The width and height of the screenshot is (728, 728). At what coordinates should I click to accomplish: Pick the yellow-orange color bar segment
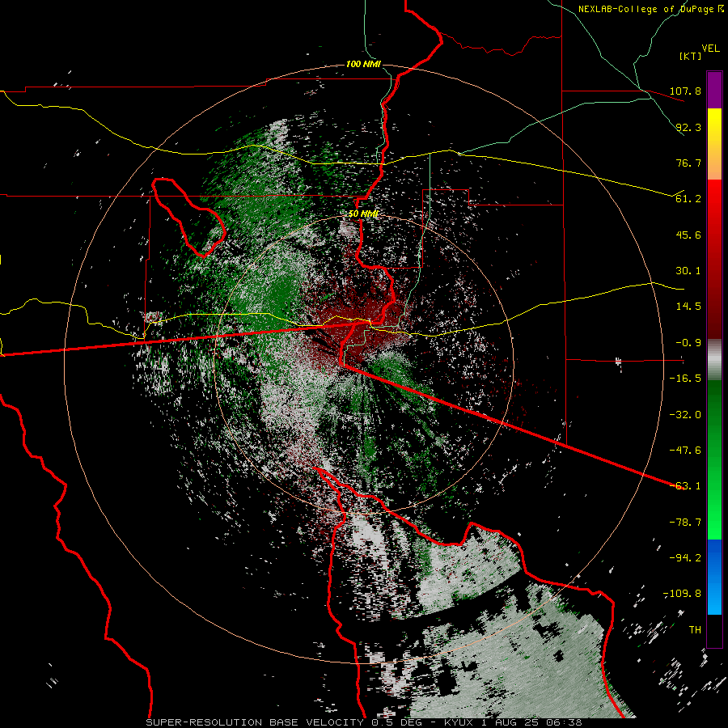point(714,144)
